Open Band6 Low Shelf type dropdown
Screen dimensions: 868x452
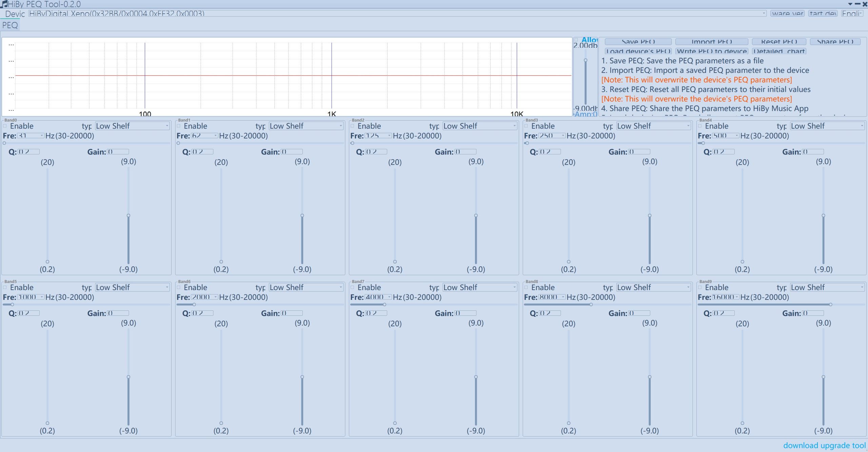pos(306,287)
